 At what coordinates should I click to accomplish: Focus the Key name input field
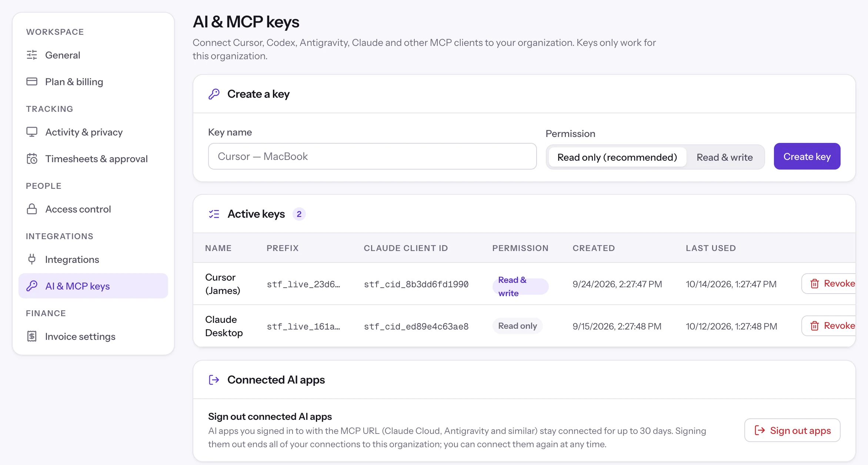tap(372, 156)
